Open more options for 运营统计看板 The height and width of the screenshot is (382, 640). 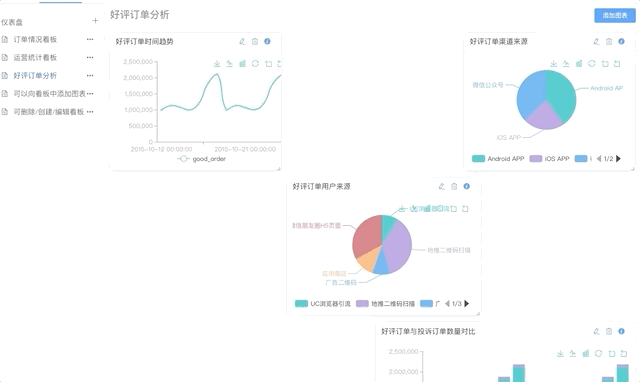90,58
